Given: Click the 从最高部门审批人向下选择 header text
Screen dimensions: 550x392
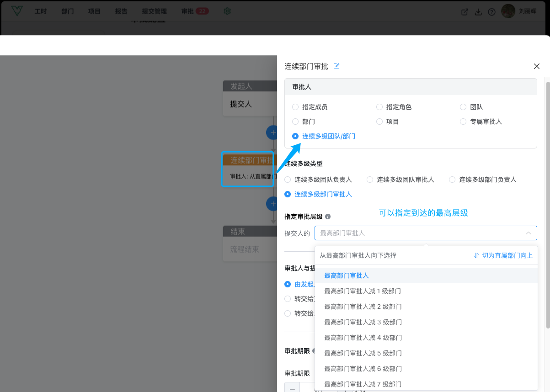Looking at the screenshot, I should coord(358,255).
